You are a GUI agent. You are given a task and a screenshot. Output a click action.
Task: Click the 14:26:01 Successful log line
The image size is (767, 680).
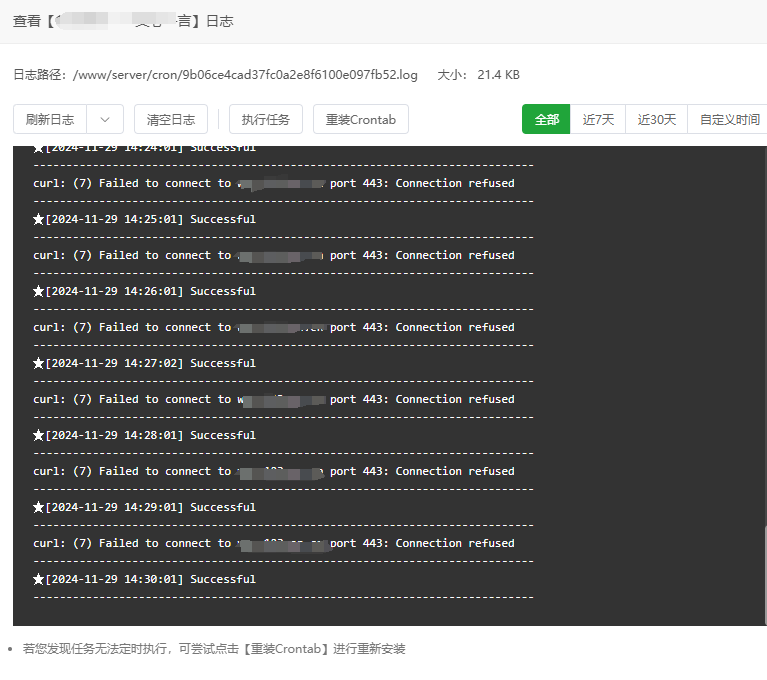[x=144, y=291]
